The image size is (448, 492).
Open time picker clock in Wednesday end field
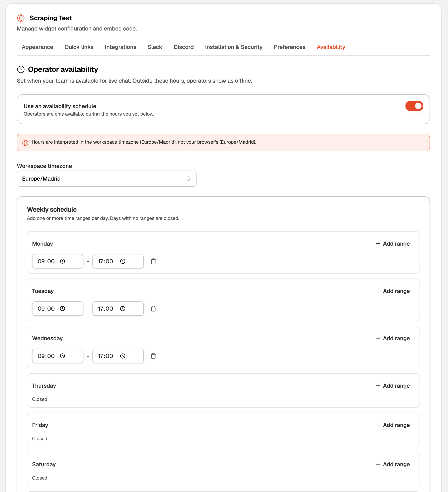coord(123,356)
